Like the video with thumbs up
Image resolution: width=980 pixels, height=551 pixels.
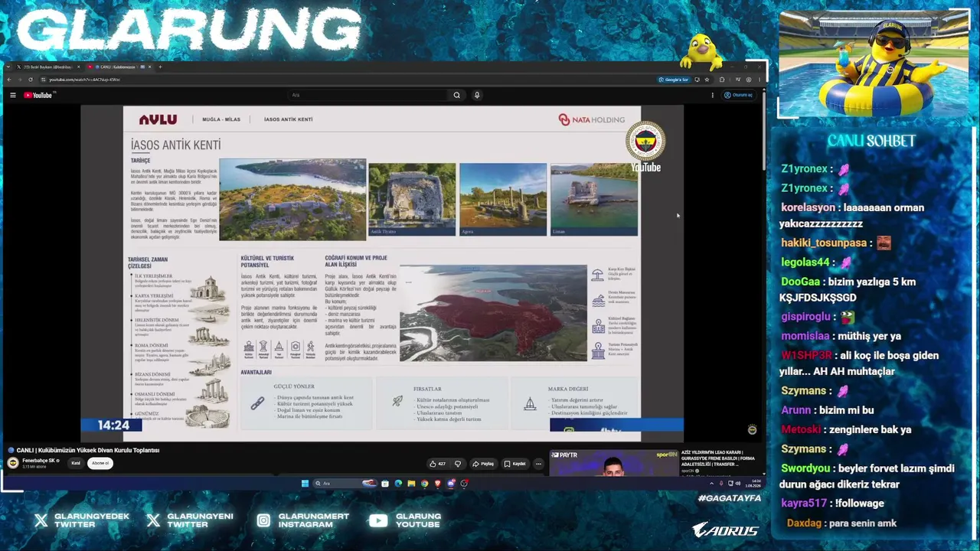[437, 464]
